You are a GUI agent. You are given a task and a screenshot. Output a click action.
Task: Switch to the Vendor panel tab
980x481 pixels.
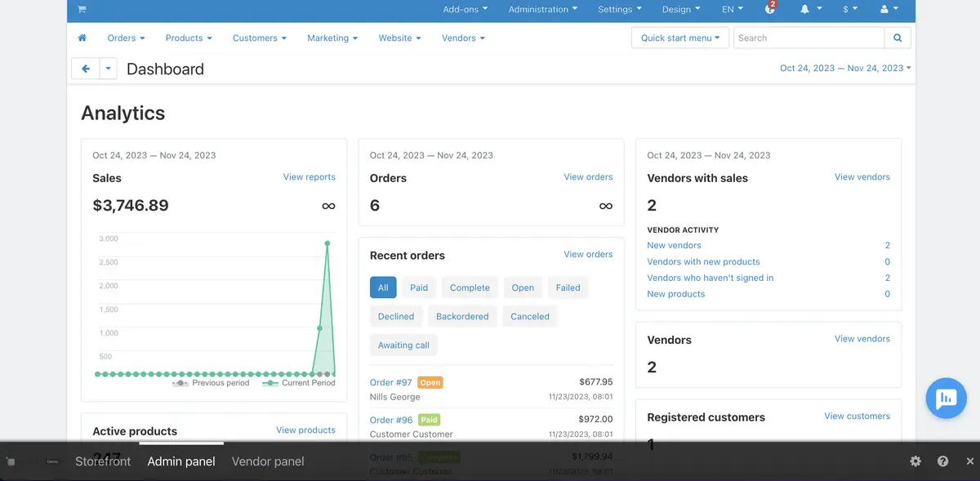(268, 461)
